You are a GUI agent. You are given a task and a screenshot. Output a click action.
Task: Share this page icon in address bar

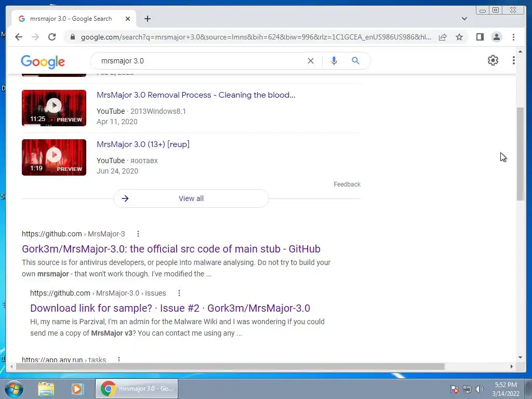click(443, 37)
